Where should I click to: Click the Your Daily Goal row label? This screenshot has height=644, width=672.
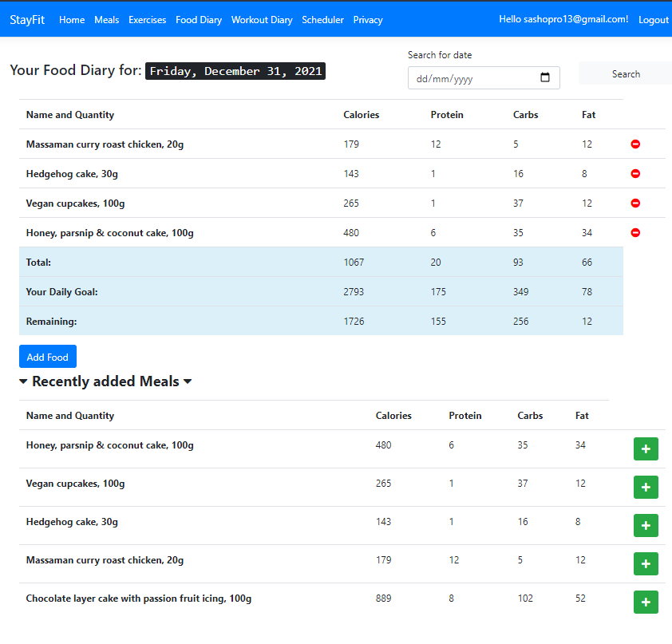[x=61, y=292]
